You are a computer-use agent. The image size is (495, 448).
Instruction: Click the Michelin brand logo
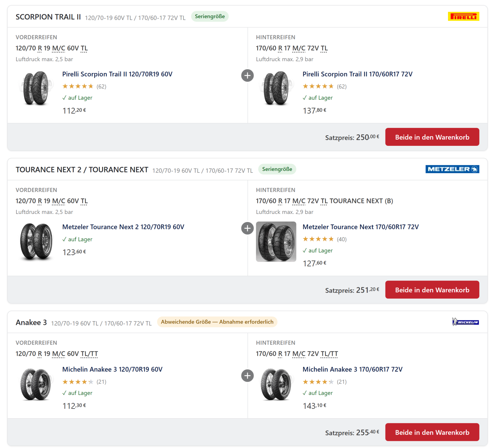point(465,322)
